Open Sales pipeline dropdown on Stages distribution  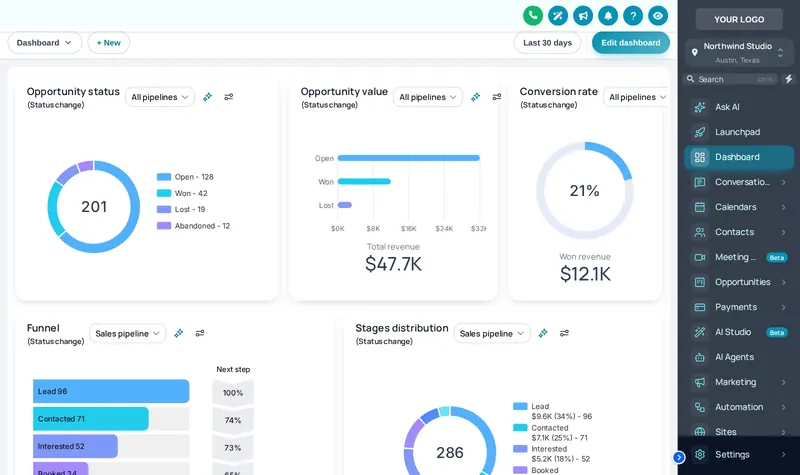click(492, 334)
